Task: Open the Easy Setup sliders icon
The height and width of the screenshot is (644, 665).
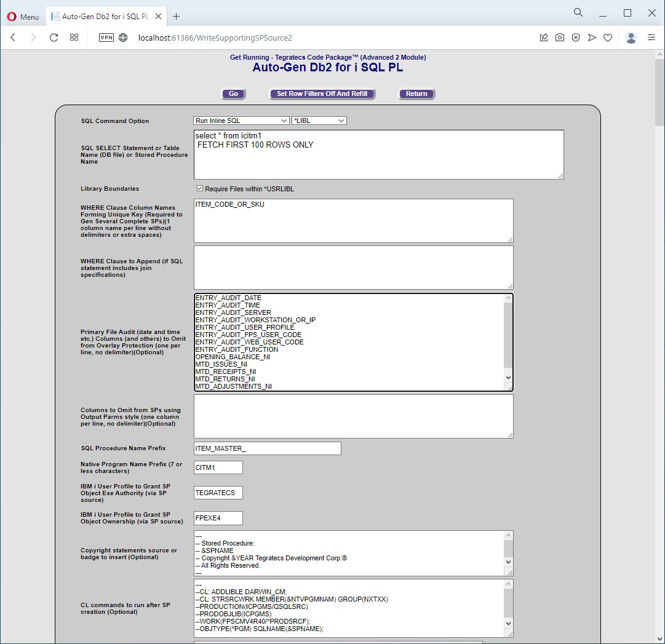Action: [651, 38]
